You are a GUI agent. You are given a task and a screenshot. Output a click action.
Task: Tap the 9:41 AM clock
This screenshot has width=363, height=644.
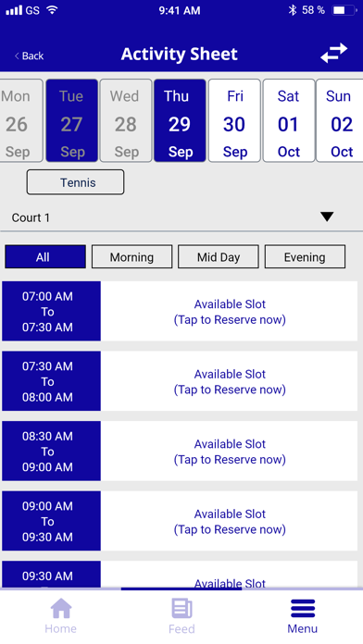click(180, 10)
